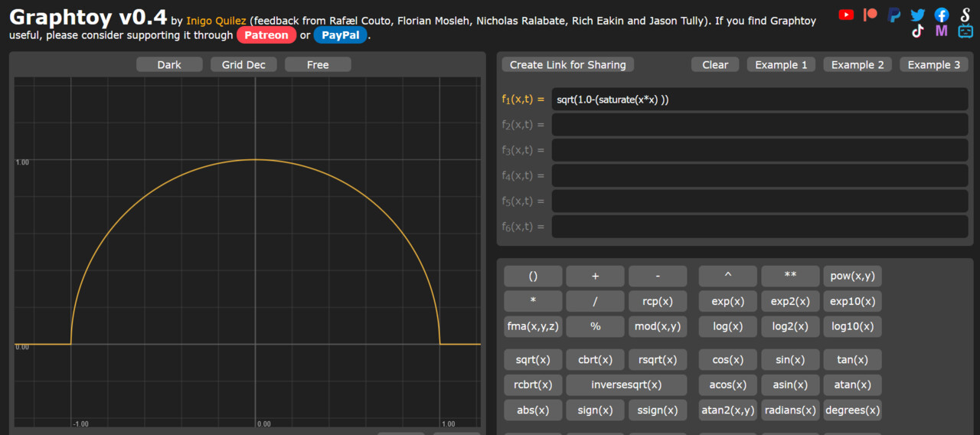Focus the empty f2 formula field
This screenshot has width=980, height=435.
click(x=759, y=124)
